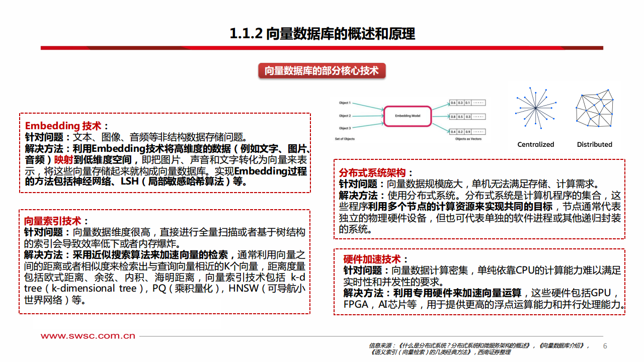Screen dimensions: 644x362
Task: Select the 向量数据库的部分核心技术 red banner
Action: [321, 71]
